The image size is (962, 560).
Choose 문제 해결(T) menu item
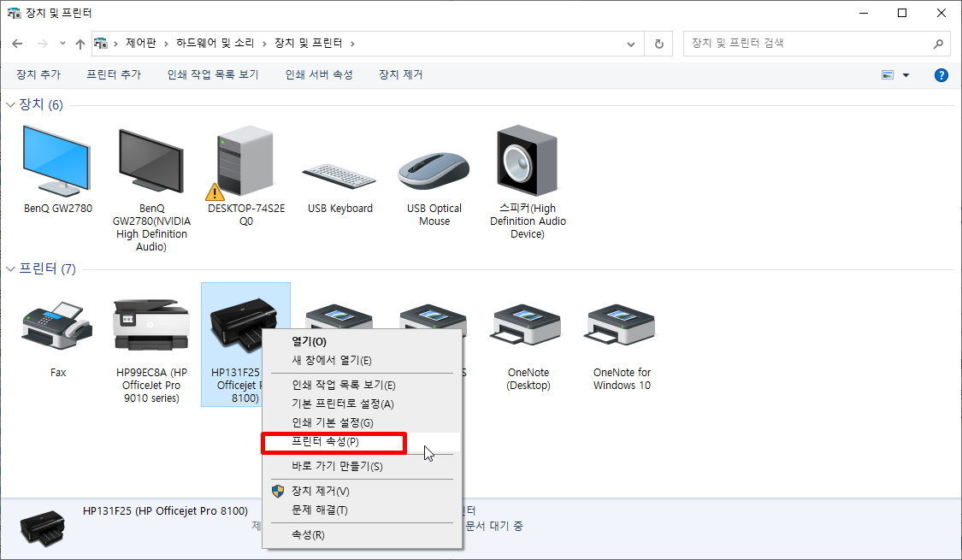362,510
